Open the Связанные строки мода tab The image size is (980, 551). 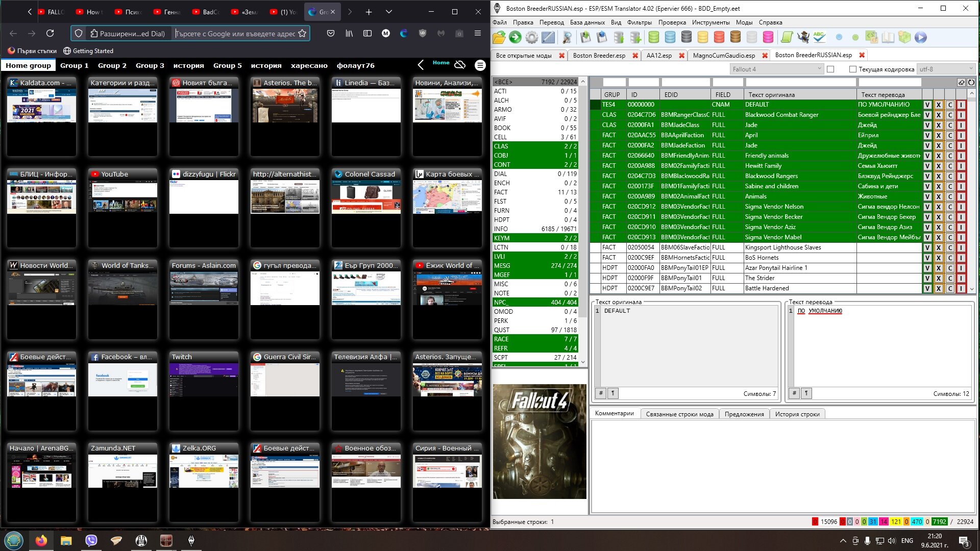pos(679,414)
